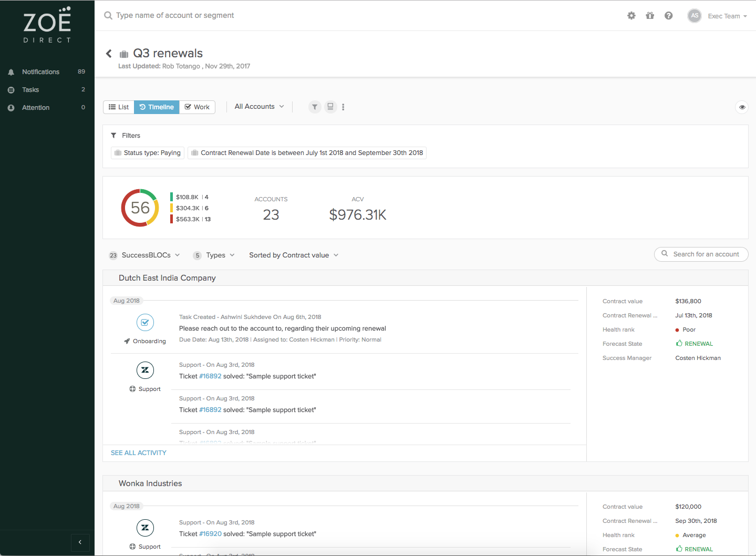The height and width of the screenshot is (556, 756).
Task: Click SEE ALL ACTIVITY link
Action: click(139, 453)
